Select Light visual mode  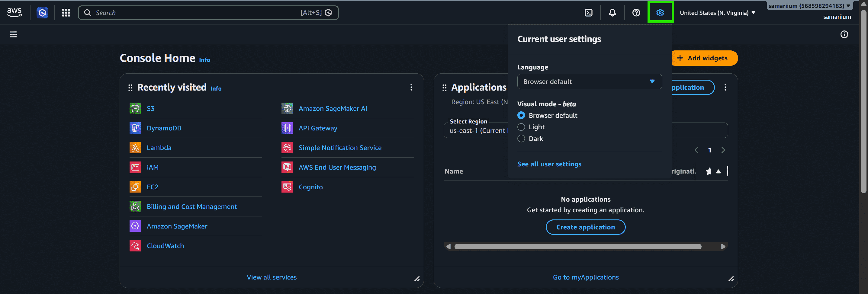point(521,127)
